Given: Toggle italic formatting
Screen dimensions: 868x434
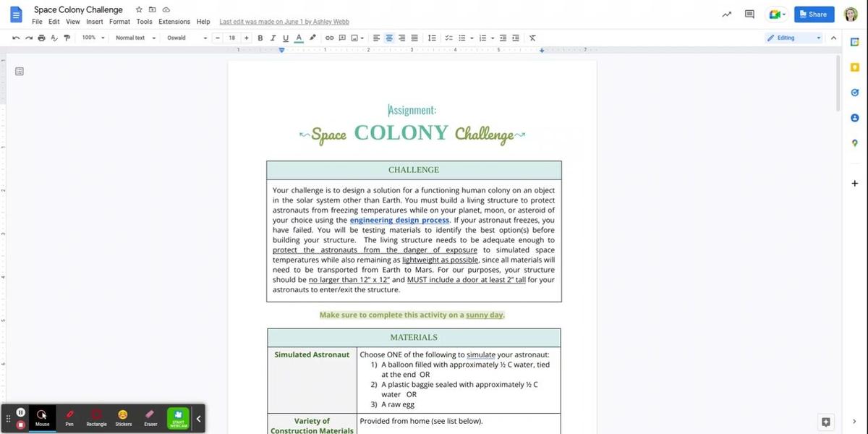Looking at the screenshot, I should (273, 38).
